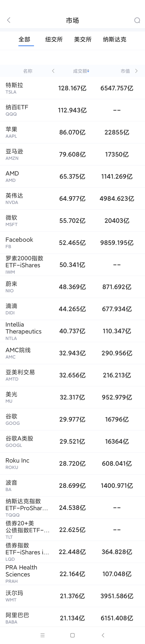
Task: Open the 阿里巴巴 BABA stock row
Action: point(72,618)
